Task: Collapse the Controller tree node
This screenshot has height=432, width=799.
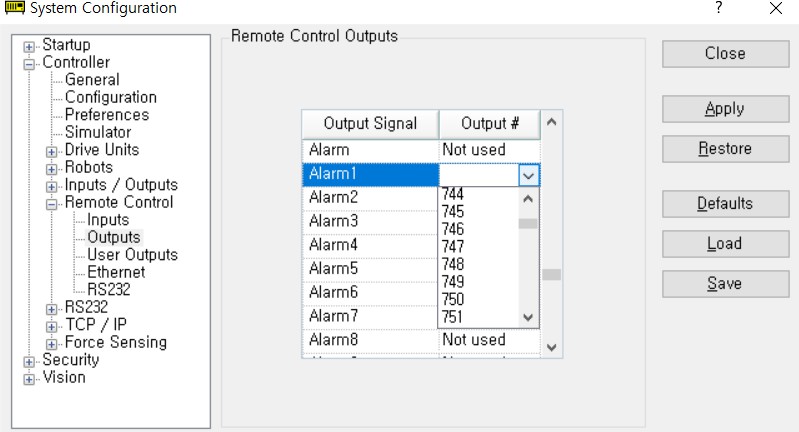Action: click(29, 64)
